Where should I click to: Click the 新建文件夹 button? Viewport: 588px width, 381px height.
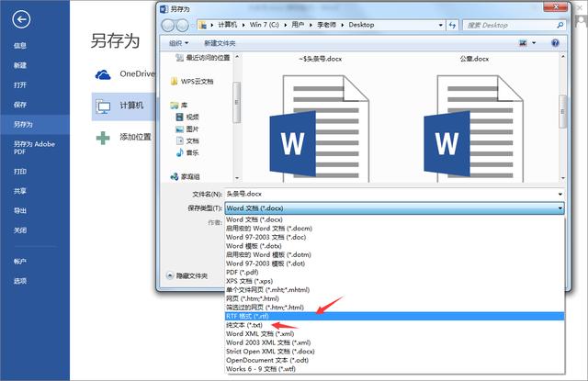[220, 43]
